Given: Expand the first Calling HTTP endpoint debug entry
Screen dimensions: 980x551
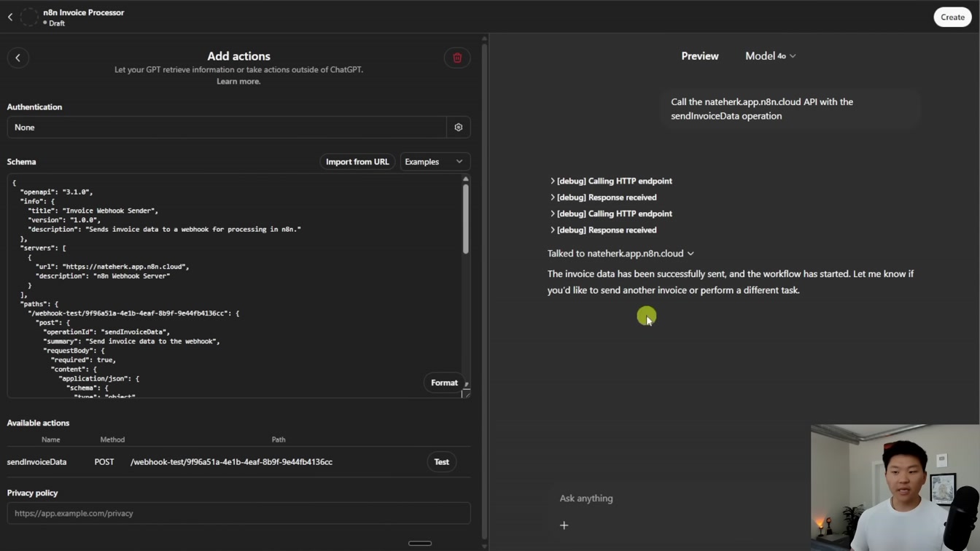Looking at the screenshot, I should (611, 181).
